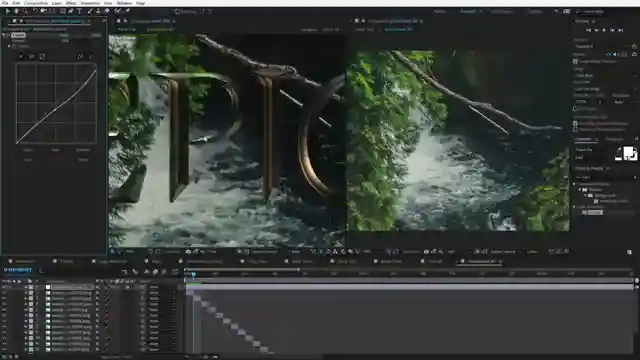Switch to the Paragraph panel tab
Viewport: 640px width, 360px height.
coord(614,139)
